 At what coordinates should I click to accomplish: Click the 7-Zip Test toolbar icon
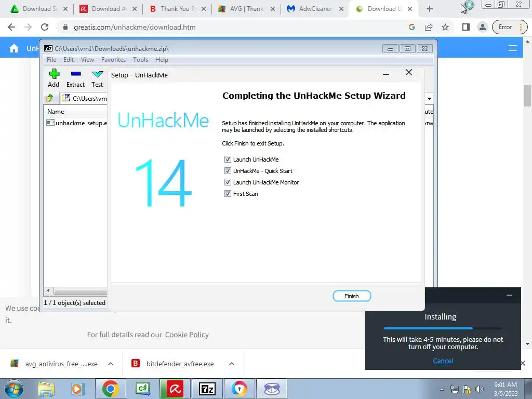[97, 78]
